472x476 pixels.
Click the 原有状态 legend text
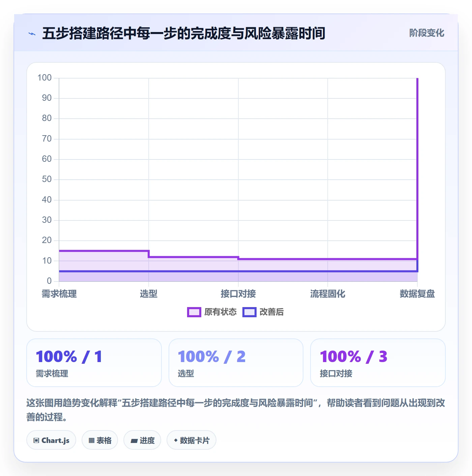click(x=220, y=312)
